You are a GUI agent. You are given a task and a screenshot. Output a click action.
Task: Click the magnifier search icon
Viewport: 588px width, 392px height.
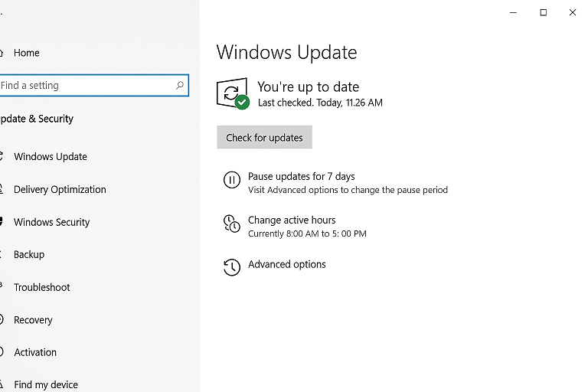pos(180,86)
